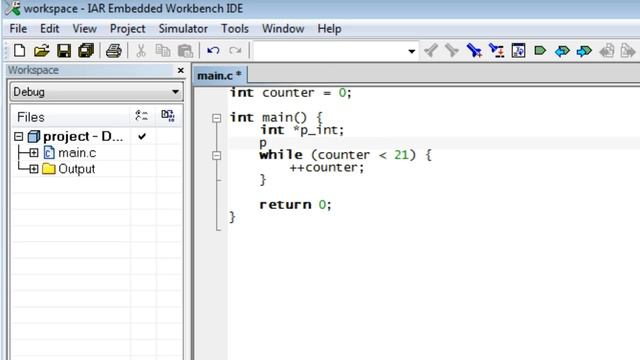This screenshot has height=360, width=640.
Task: Open the toolbar quick search dropdown arrow
Action: pos(411,51)
